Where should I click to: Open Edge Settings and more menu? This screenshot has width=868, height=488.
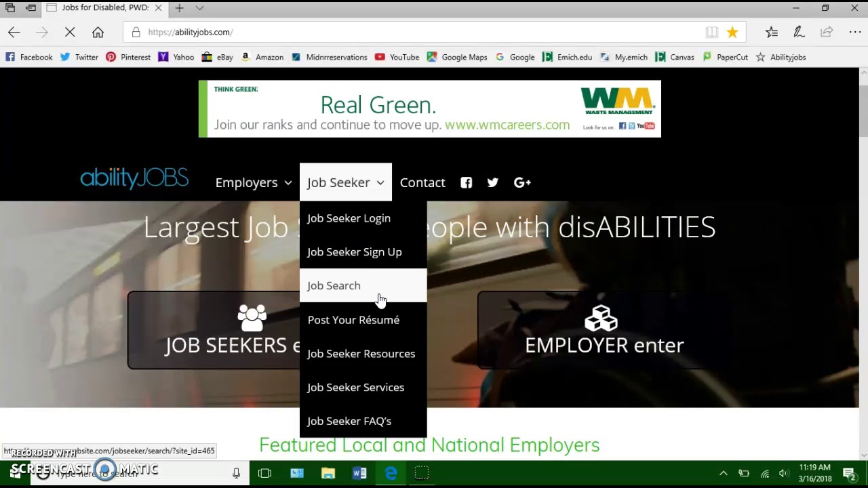(x=854, y=32)
